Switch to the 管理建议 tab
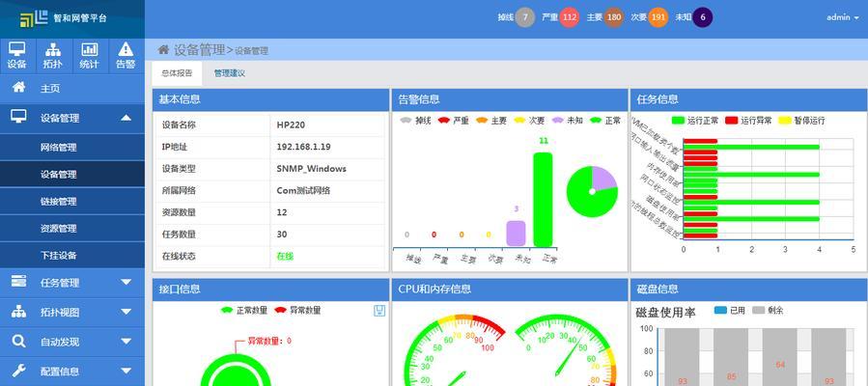868x386 pixels. pos(230,73)
